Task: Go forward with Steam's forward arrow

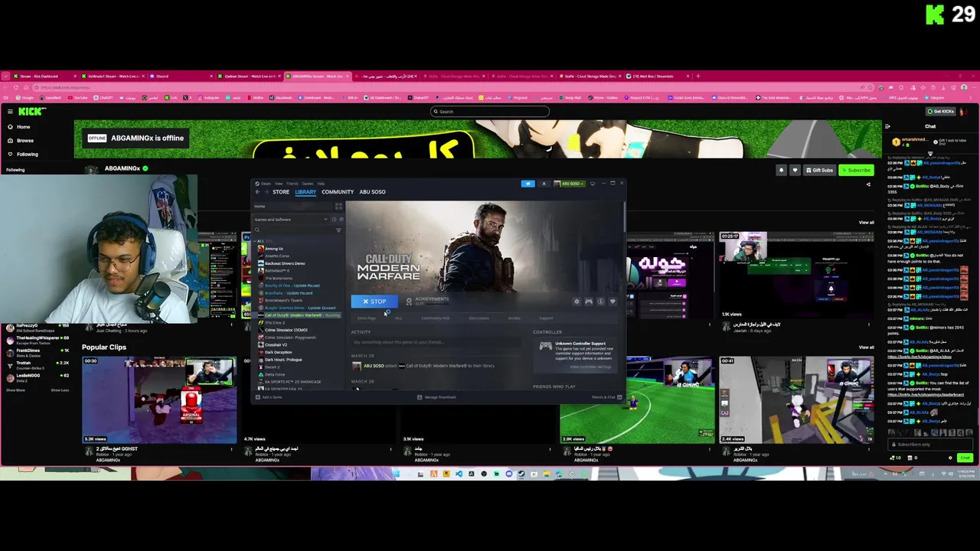Action: [x=266, y=192]
